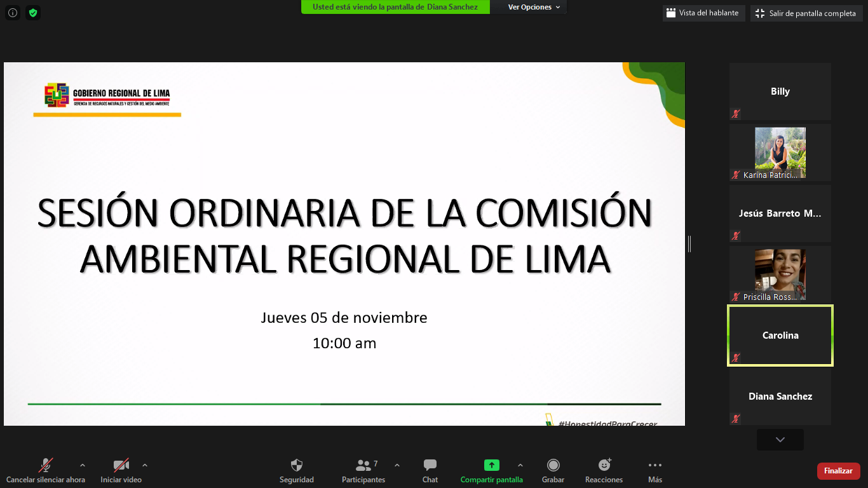This screenshot has height=488, width=868.
Task: Expand audio options arrow beside microphone
Action: click(83, 465)
